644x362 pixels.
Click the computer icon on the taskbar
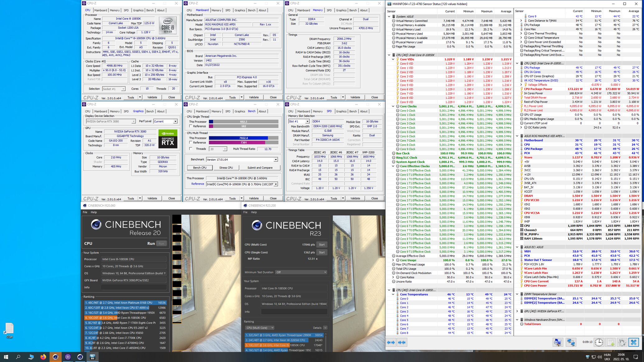click(31, 357)
